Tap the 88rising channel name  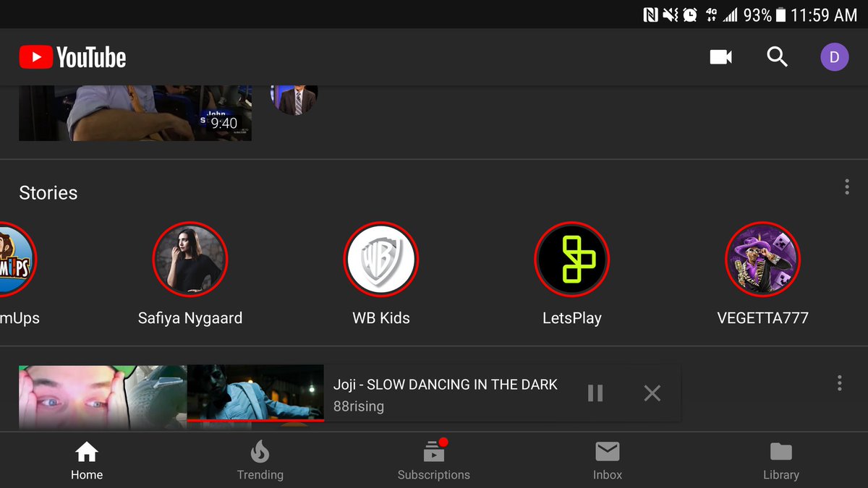(358, 406)
